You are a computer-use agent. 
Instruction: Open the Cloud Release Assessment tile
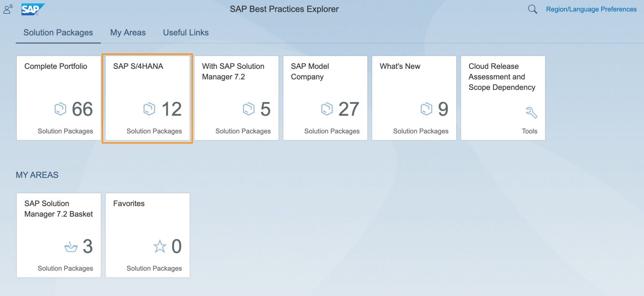(x=503, y=98)
